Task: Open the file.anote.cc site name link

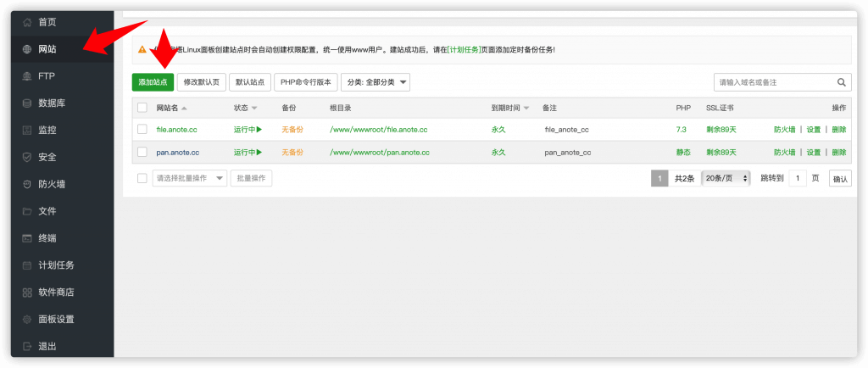Action: [176, 130]
